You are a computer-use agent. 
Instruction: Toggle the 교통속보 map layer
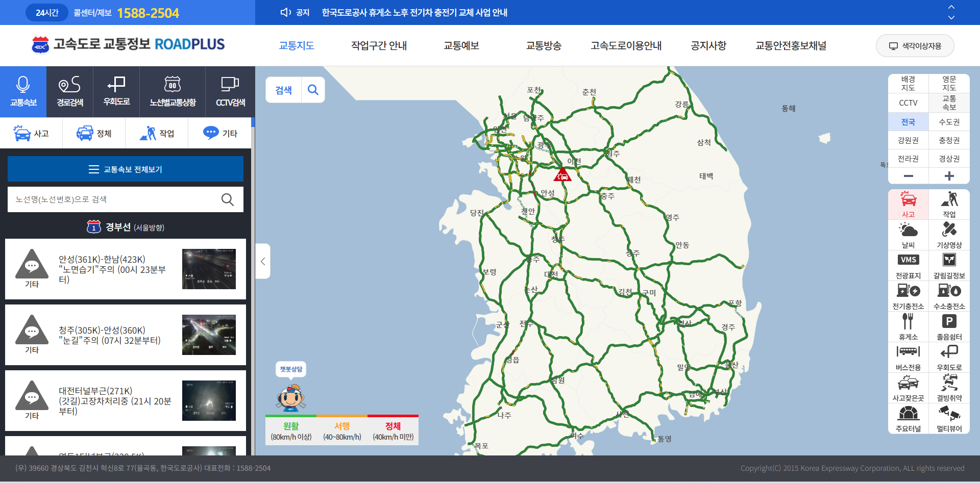(949, 103)
